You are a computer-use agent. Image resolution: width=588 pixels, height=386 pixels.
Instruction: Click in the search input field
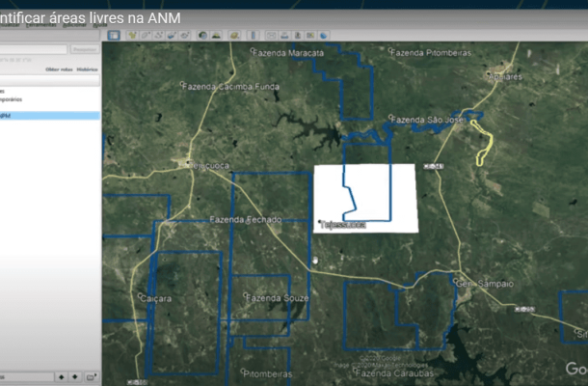click(x=34, y=49)
